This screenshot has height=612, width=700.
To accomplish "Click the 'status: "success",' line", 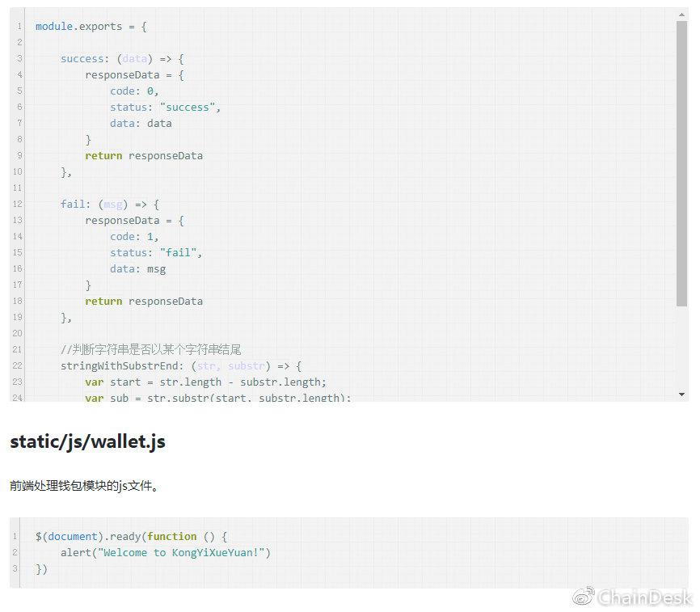I will pyautogui.click(x=165, y=108).
